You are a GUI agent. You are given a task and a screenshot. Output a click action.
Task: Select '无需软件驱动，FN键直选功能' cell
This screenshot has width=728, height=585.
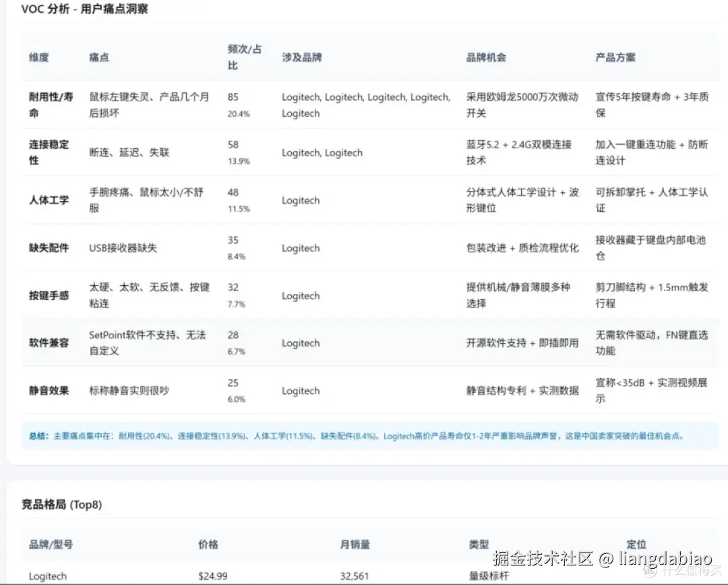(652, 342)
